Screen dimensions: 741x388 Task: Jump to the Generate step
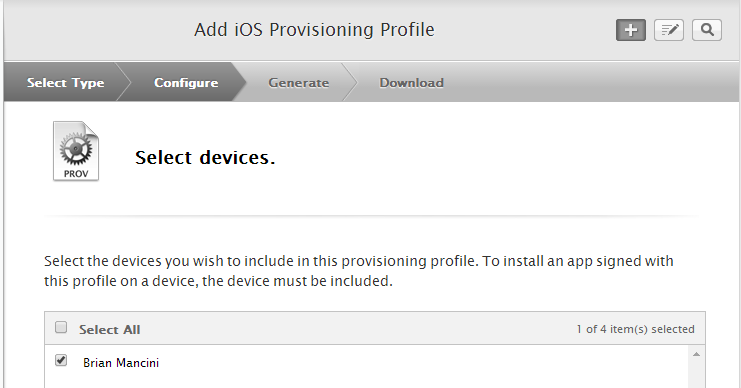299,82
